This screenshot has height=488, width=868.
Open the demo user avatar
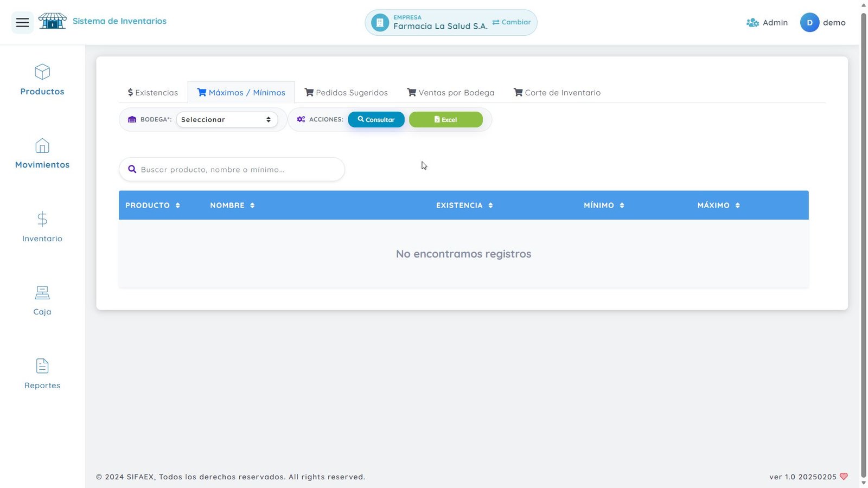tap(809, 23)
